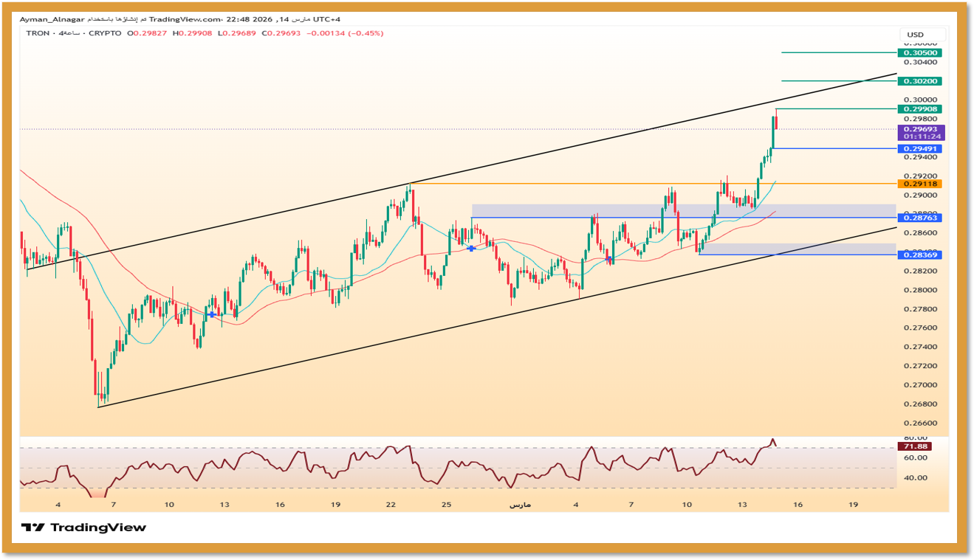Click the blue 0.28763 support label
Screen dimensions: 974x560
(919, 218)
